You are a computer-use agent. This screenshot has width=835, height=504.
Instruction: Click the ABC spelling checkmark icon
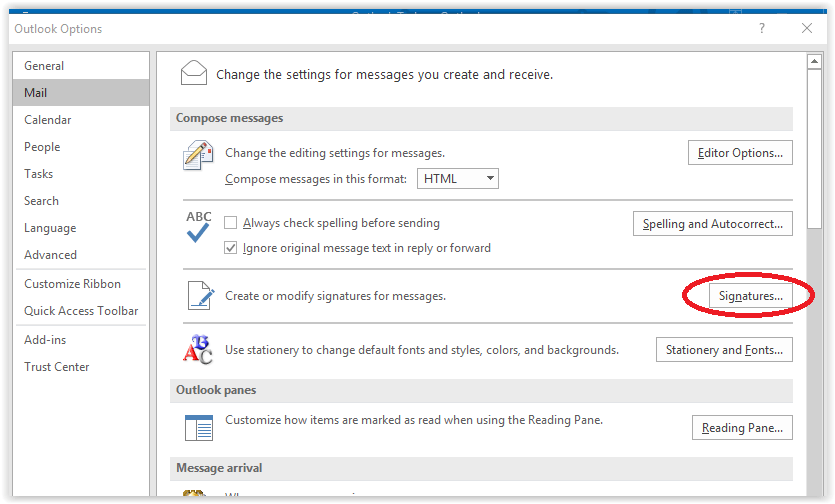click(x=198, y=226)
